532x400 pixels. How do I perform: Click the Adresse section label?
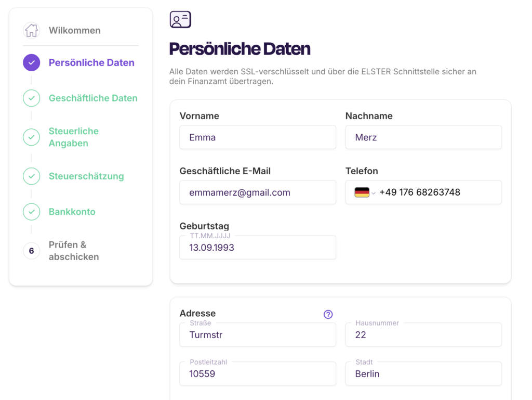pos(198,313)
